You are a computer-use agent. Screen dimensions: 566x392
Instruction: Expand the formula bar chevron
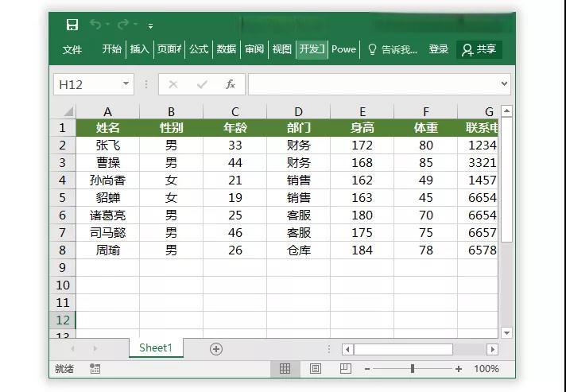(x=504, y=84)
